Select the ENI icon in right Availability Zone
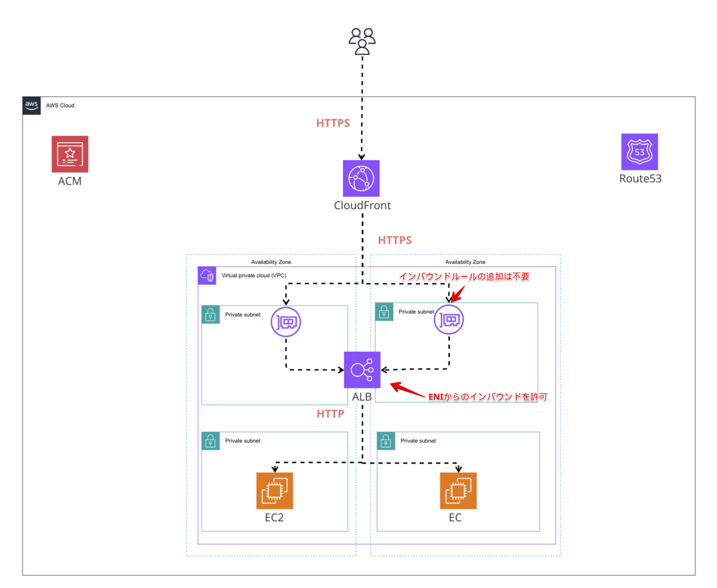 tap(449, 320)
